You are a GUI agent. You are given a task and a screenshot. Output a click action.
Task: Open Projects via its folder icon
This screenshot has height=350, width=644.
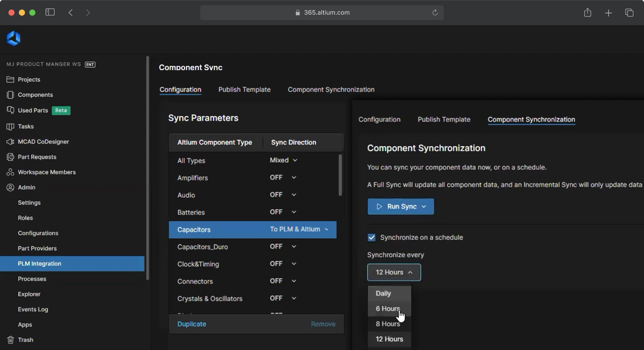[x=10, y=79]
